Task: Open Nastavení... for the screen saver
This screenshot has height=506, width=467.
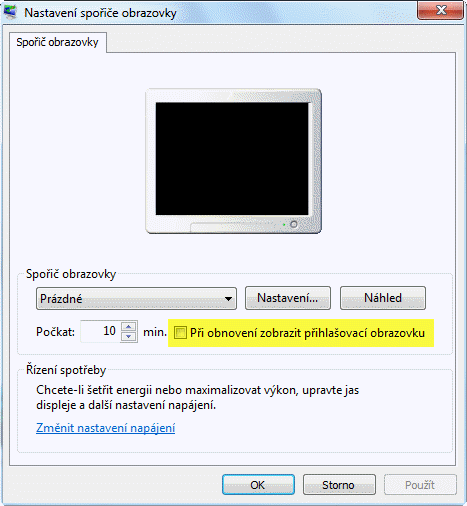Action: click(288, 298)
